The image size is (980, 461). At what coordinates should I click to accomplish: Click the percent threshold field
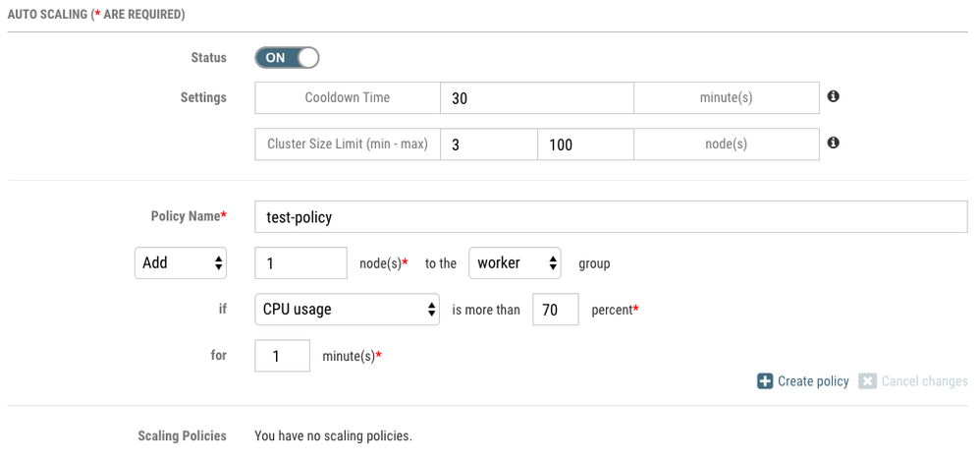click(x=555, y=309)
